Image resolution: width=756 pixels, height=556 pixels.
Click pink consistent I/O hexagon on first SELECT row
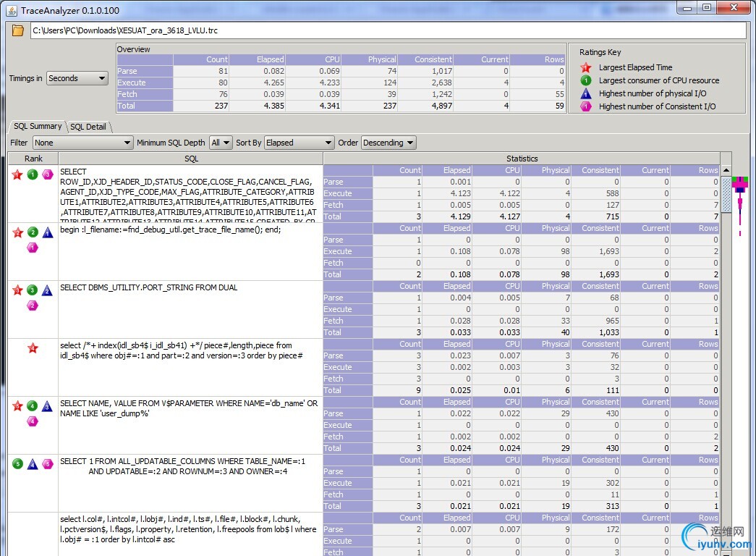point(47,174)
